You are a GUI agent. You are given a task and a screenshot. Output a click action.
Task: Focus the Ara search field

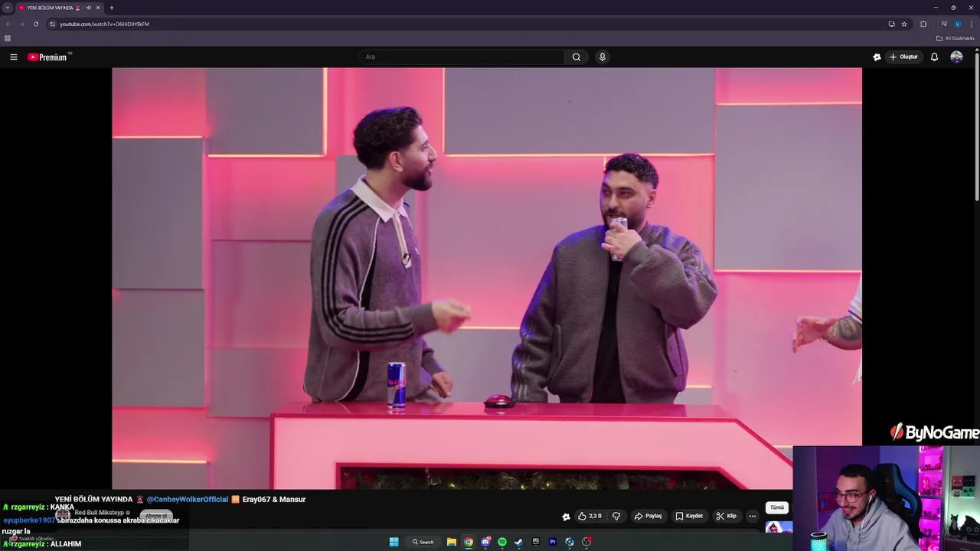[462, 57]
